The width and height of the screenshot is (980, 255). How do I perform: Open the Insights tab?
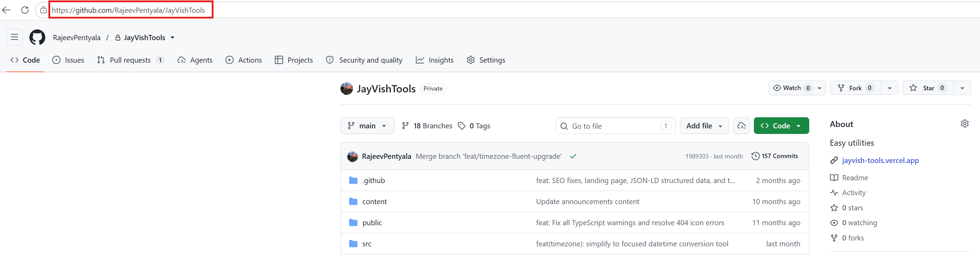pyautogui.click(x=435, y=60)
